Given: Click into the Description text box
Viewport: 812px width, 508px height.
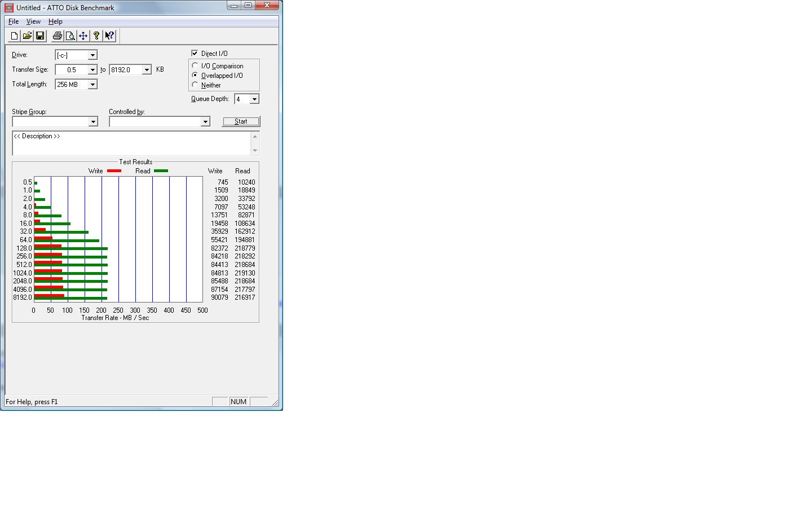Looking at the screenshot, I should (131, 143).
